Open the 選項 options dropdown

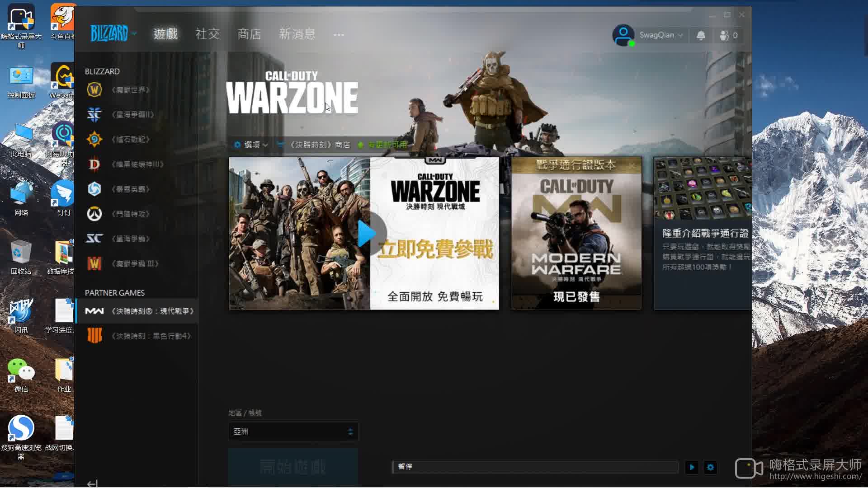pyautogui.click(x=251, y=145)
